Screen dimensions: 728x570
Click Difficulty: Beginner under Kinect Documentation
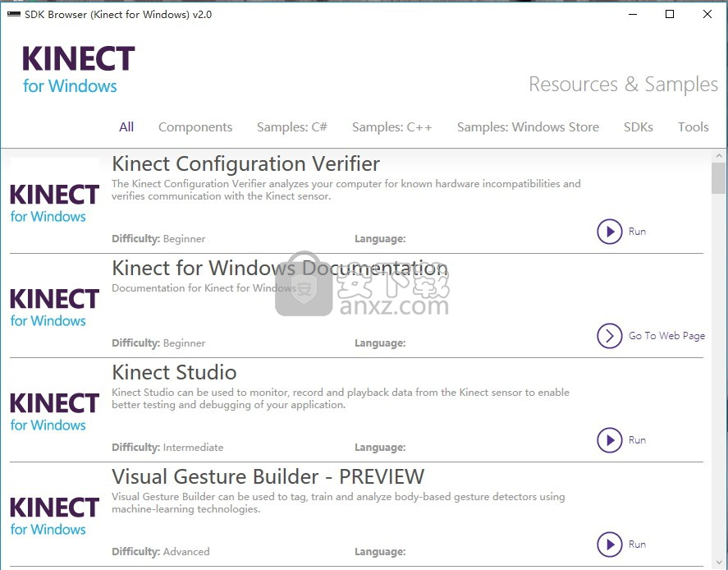point(158,343)
